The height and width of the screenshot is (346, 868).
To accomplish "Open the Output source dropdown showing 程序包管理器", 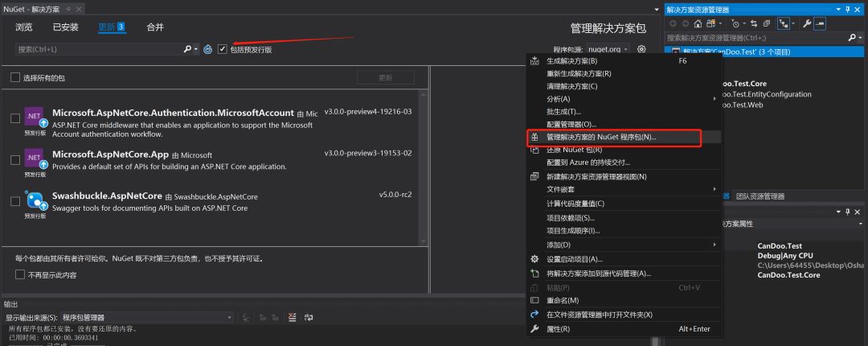I will 147,317.
